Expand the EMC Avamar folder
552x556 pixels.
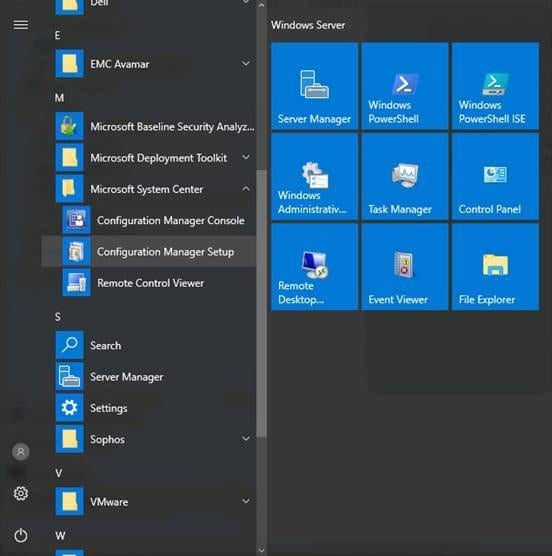coord(149,64)
